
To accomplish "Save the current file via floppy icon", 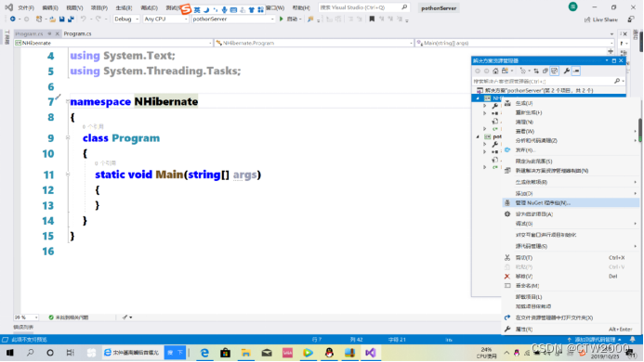I will [61, 19].
